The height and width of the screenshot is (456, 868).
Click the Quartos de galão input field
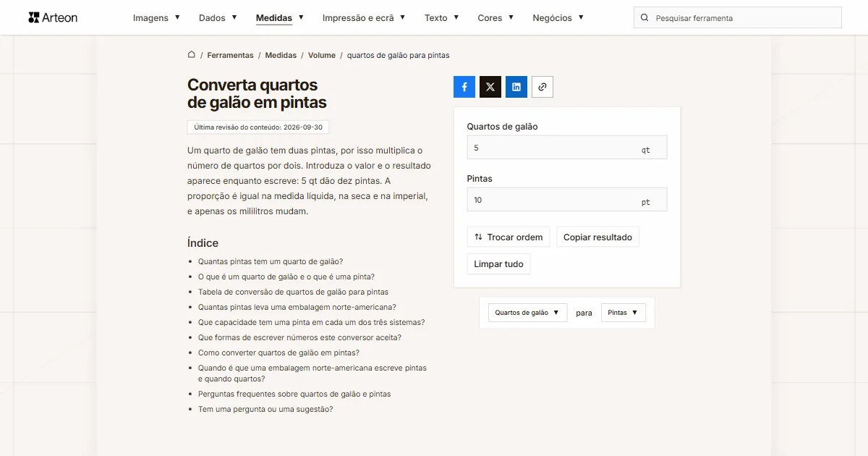(x=567, y=148)
